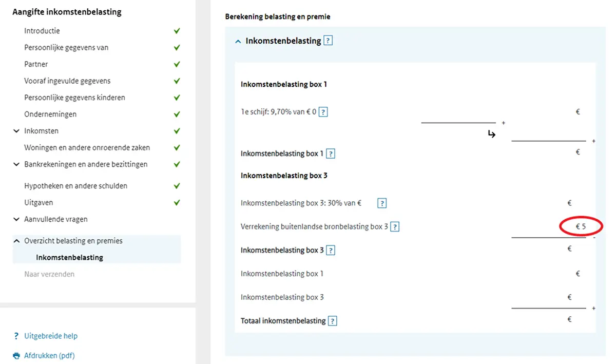Expand the Inkomsten menu chevron
The height and width of the screenshot is (364, 616).
(16, 131)
